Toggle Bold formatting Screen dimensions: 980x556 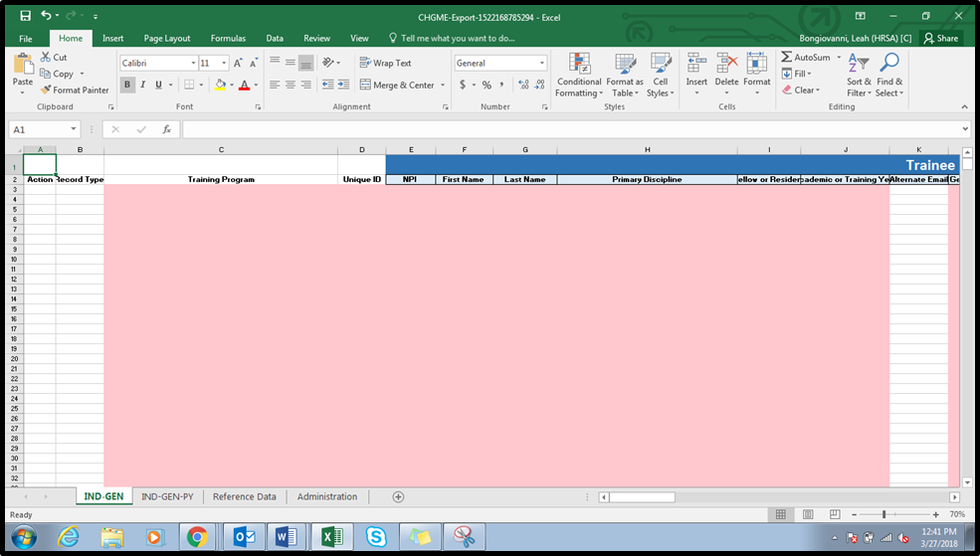pos(127,86)
